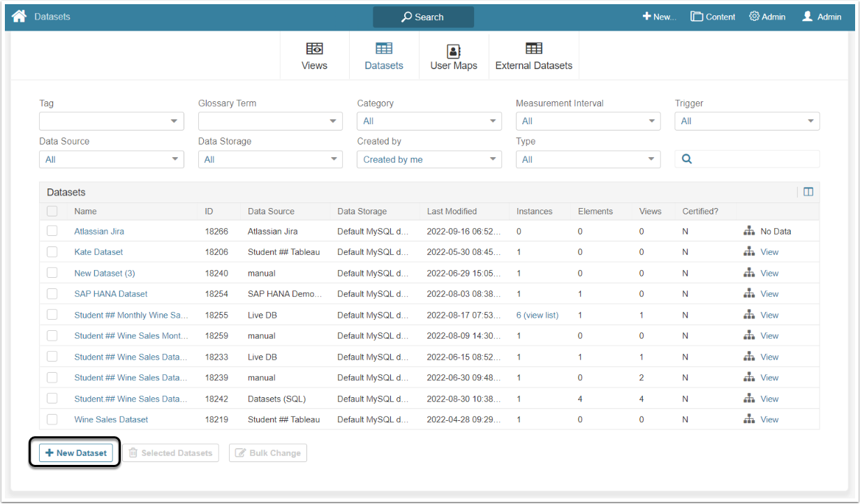Toggle the select-all checkbox in table header
860x504 pixels.
52,211
